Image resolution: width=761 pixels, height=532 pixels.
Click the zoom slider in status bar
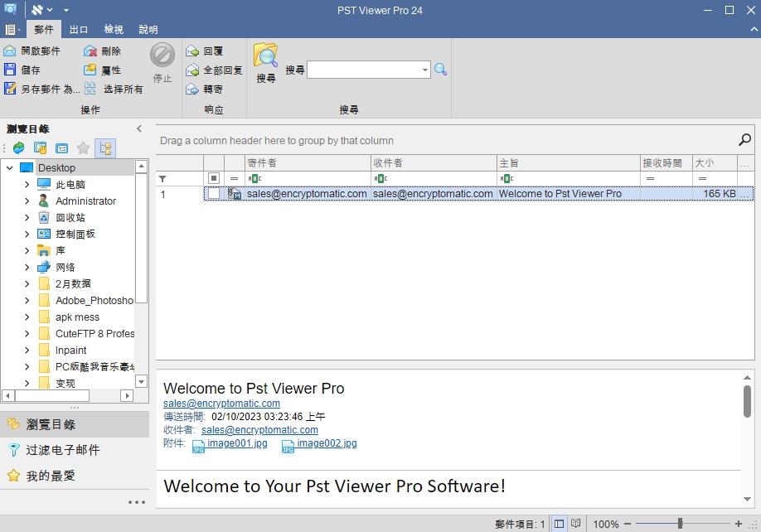pyautogui.click(x=680, y=524)
